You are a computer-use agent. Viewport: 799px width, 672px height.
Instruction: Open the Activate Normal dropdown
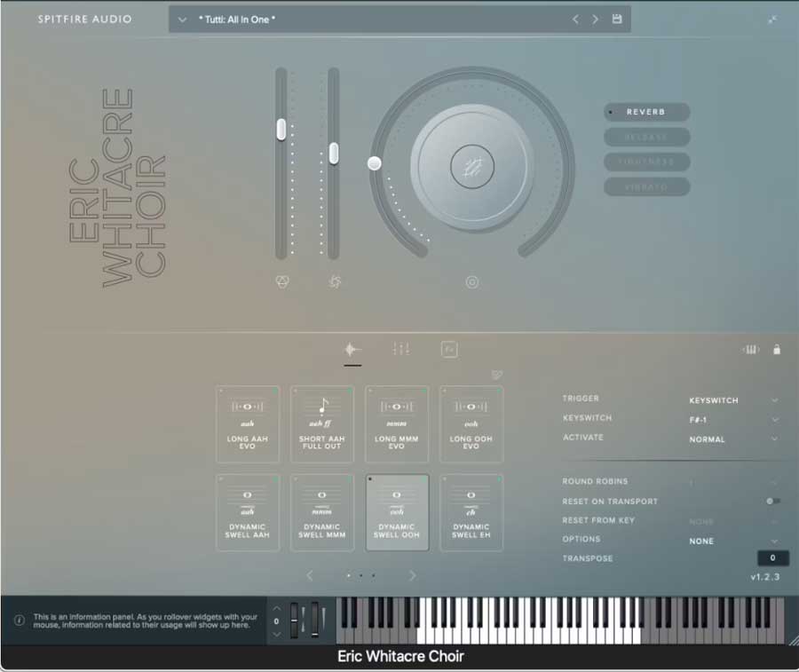tap(733, 439)
